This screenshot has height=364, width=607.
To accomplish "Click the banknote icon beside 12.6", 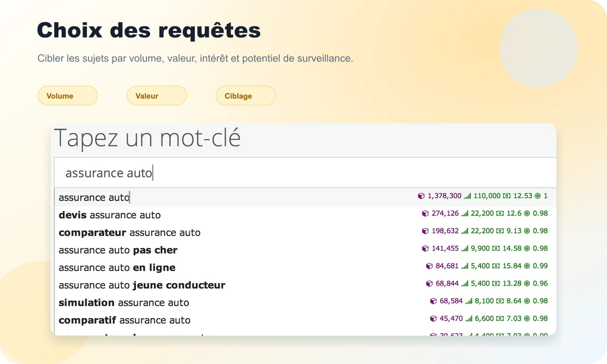I will 500,213.
